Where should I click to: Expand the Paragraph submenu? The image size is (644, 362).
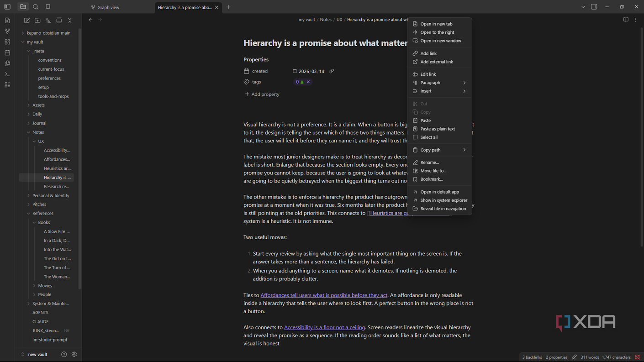click(x=439, y=83)
